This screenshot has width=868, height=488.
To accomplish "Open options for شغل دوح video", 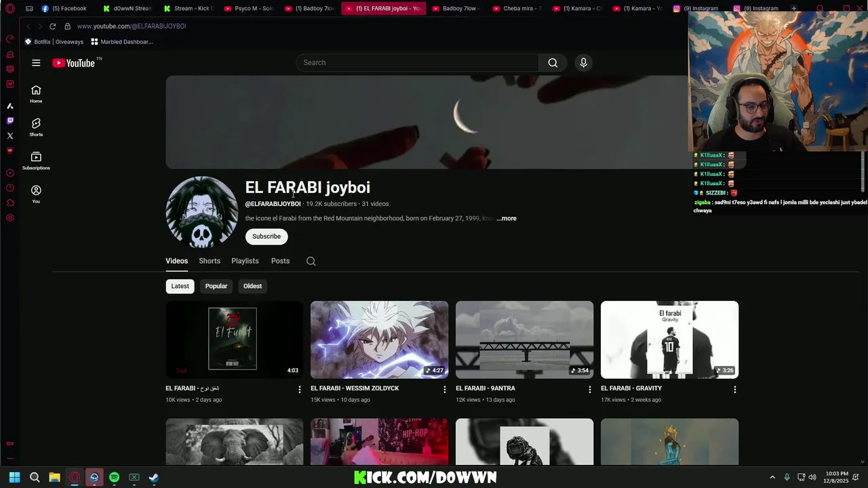I will click(x=299, y=390).
